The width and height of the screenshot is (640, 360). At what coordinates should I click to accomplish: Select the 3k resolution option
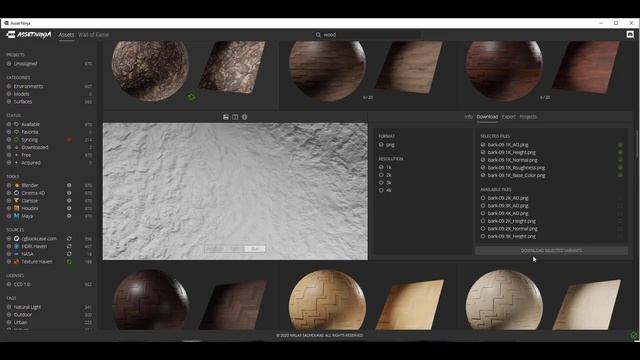381,183
